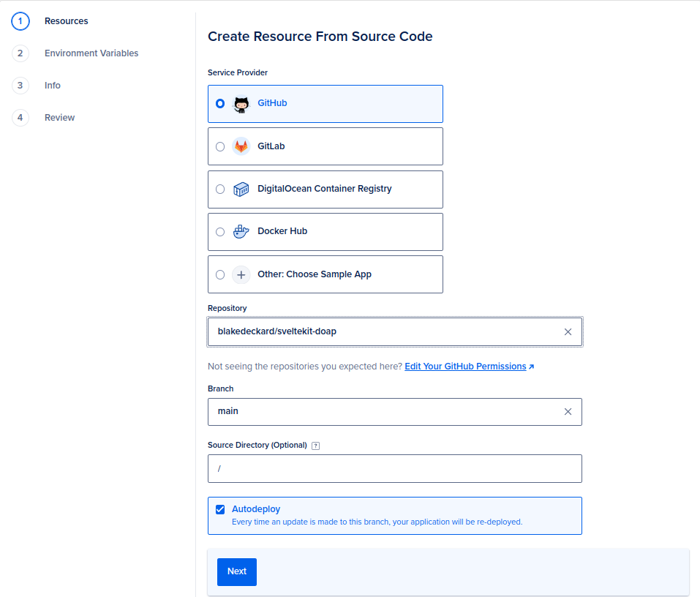Screen dimensions: 700x597
Task: Click the GitHub provider label
Action: click(x=272, y=103)
